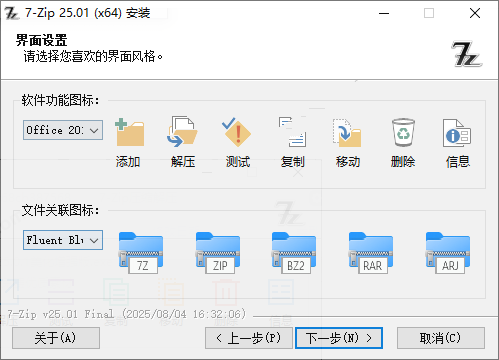Open the Fluent Bl file icon dropdown
The height and width of the screenshot is (360, 499).
[x=63, y=240]
